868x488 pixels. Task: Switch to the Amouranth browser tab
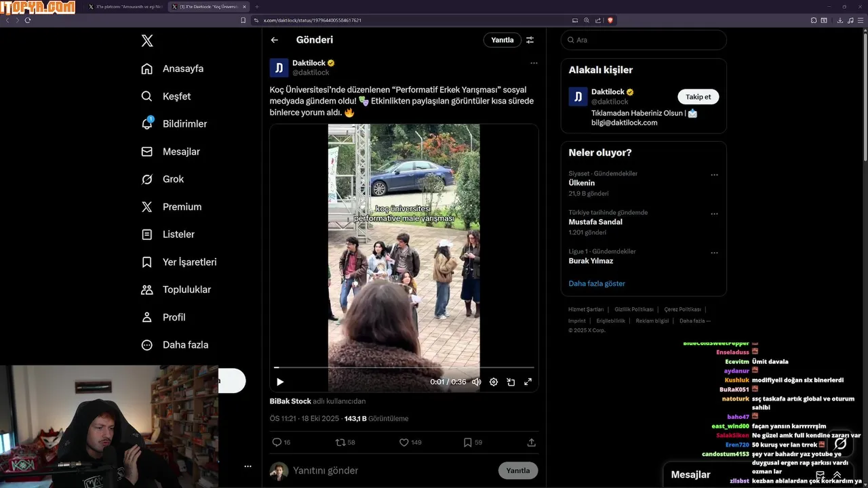pyautogui.click(x=126, y=7)
